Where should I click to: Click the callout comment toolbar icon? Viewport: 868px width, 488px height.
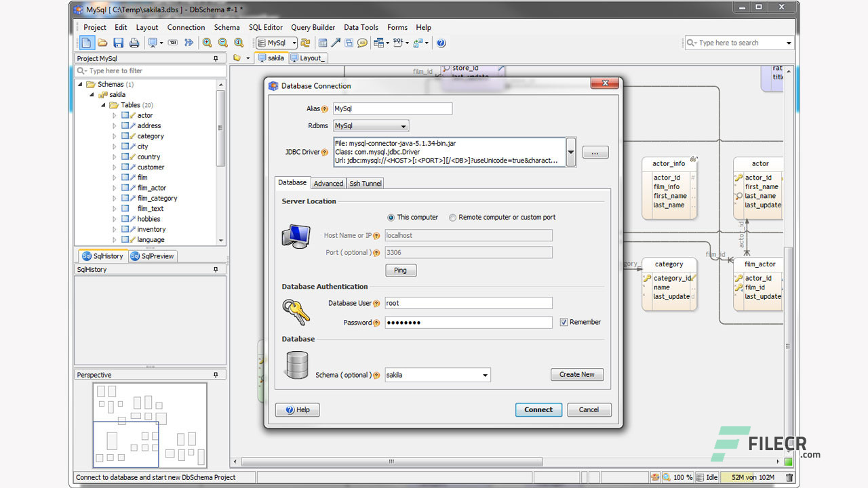click(x=362, y=43)
